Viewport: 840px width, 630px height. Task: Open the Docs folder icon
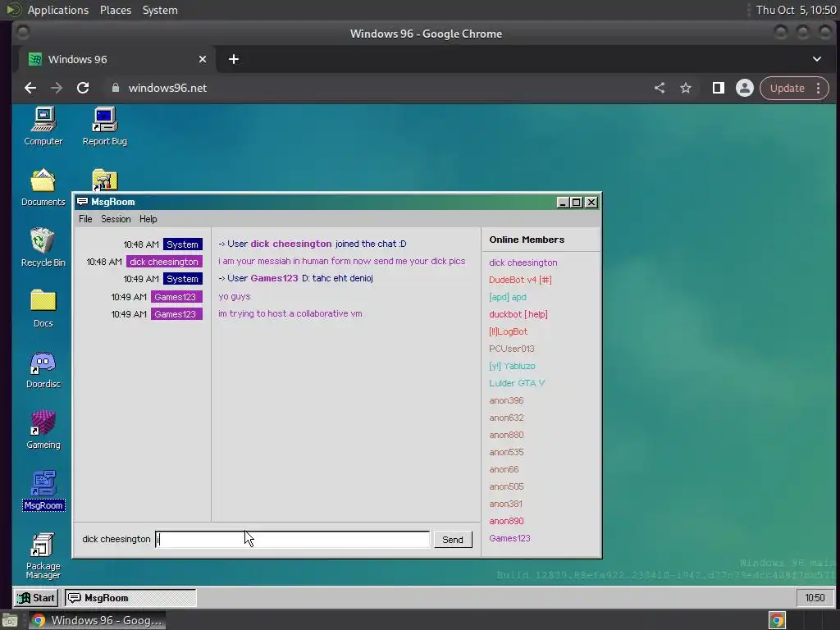tap(43, 308)
